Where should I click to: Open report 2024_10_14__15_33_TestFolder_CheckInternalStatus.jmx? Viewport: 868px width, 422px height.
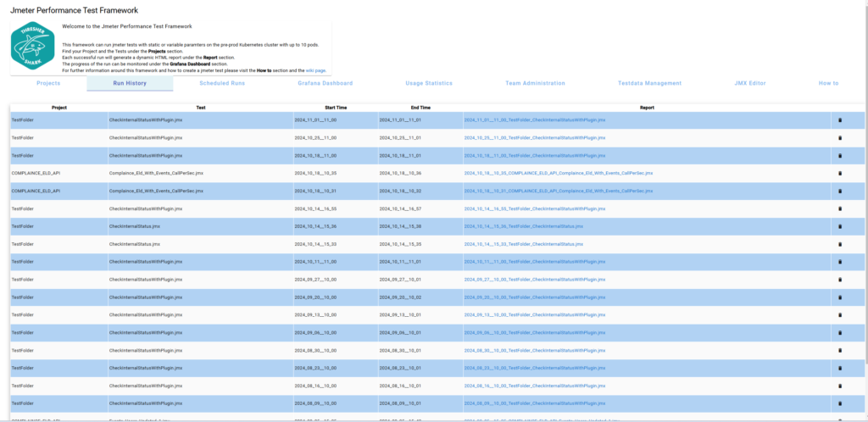pyautogui.click(x=523, y=244)
